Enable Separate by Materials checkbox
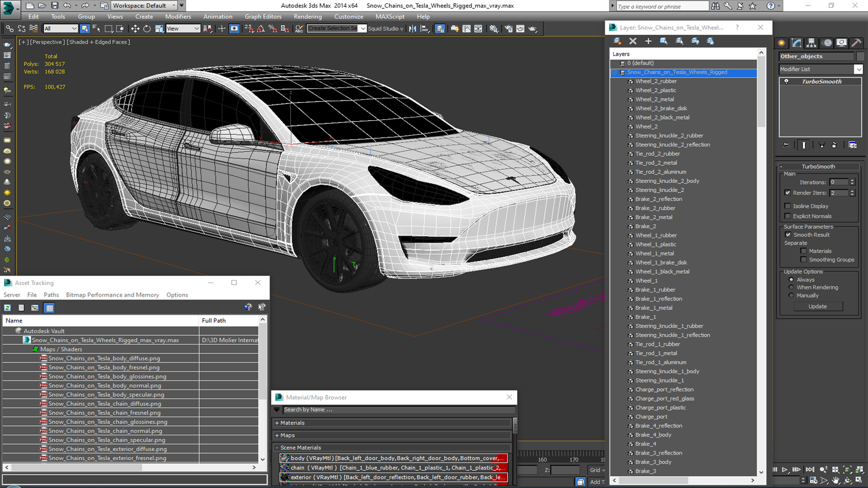868x488 pixels. pos(803,251)
